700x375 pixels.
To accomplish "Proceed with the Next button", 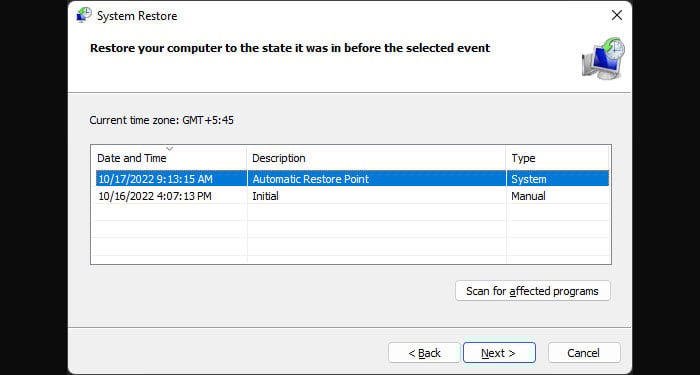I will tap(499, 353).
